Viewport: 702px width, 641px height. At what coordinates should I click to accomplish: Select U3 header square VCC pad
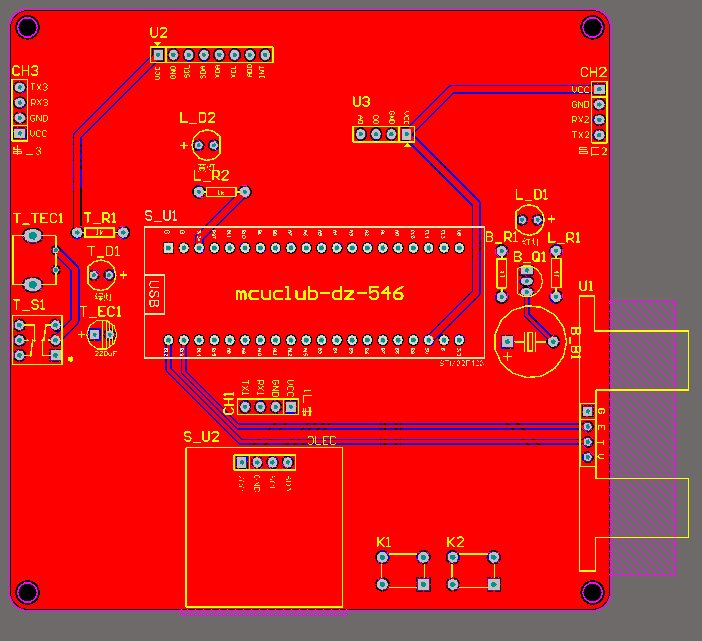point(407,134)
